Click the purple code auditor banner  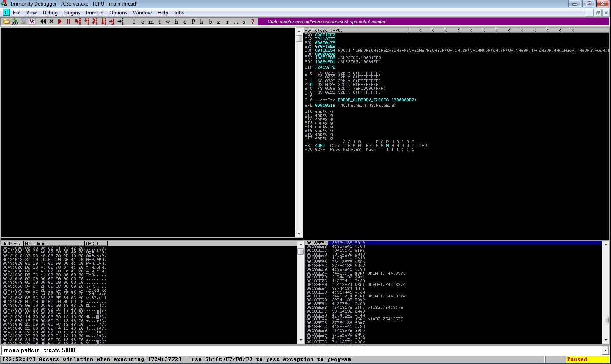pyautogui.click(x=433, y=22)
